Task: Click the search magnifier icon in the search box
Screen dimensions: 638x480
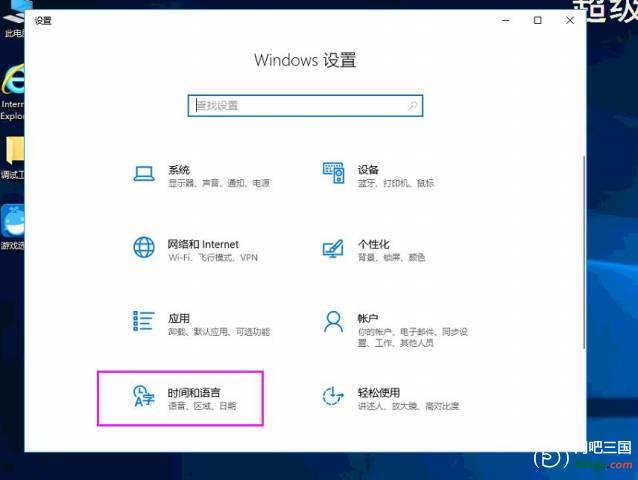Action: [x=412, y=106]
